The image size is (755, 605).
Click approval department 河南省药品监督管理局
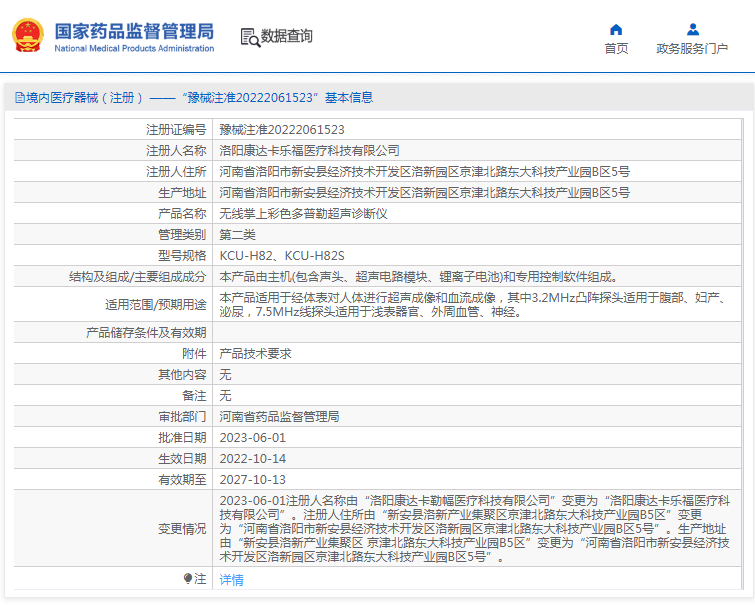point(279,417)
